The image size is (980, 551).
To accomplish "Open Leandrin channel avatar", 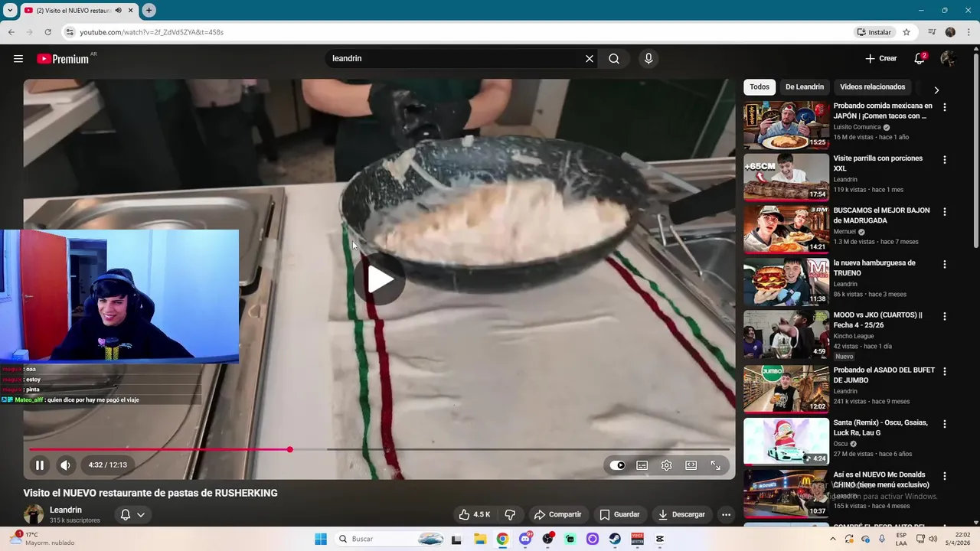I will pyautogui.click(x=34, y=514).
